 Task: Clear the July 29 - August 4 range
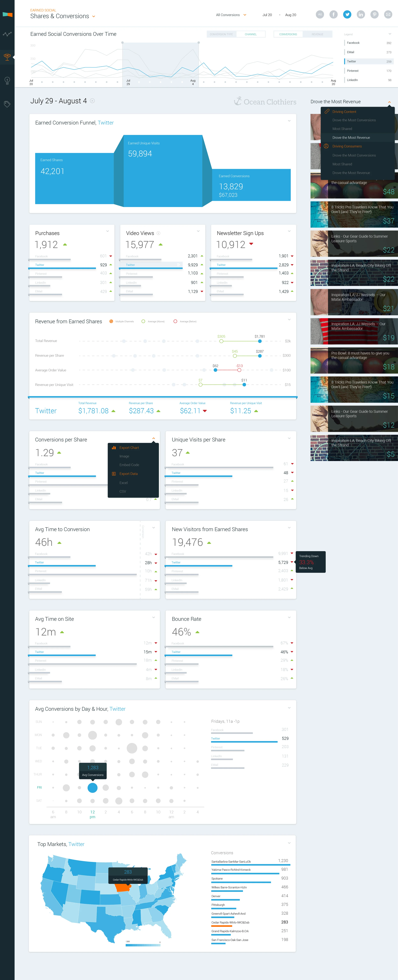pyautogui.click(x=92, y=101)
